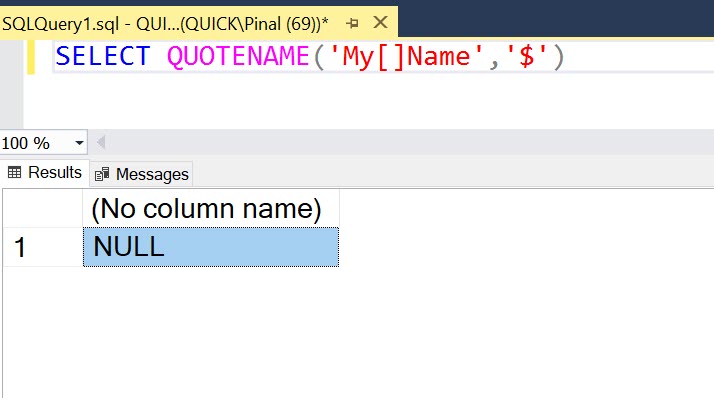Select the NULL result cell
The width and height of the screenshot is (714, 398).
[x=211, y=247]
